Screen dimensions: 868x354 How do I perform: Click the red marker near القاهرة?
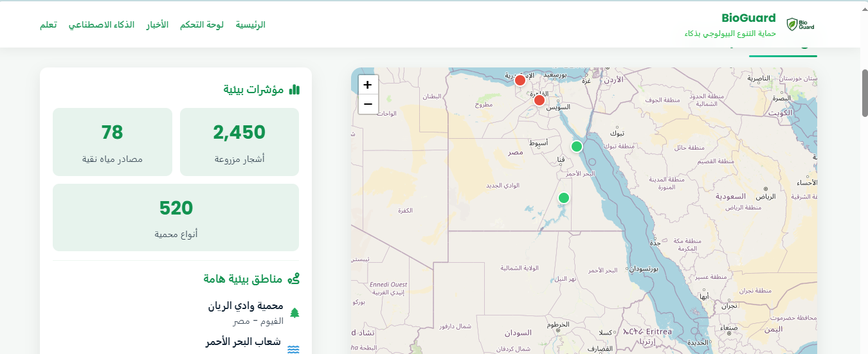pyautogui.click(x=539, y=100)
